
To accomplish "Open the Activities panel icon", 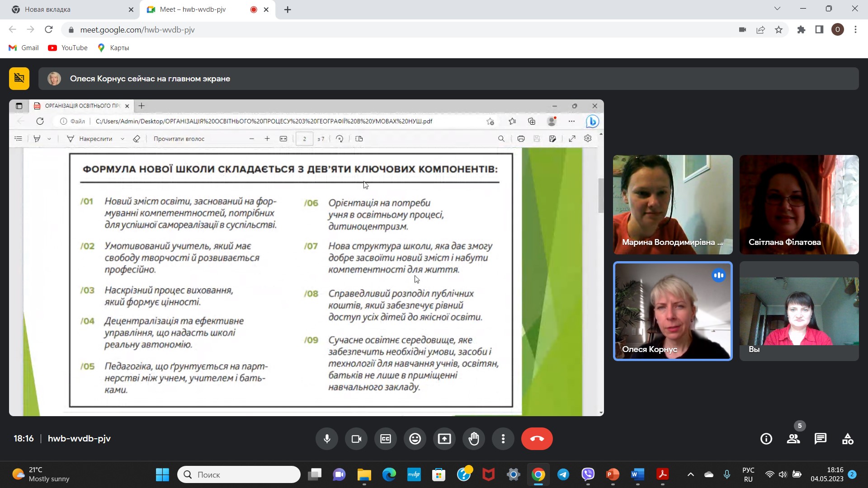I will [x=848, y=439].
